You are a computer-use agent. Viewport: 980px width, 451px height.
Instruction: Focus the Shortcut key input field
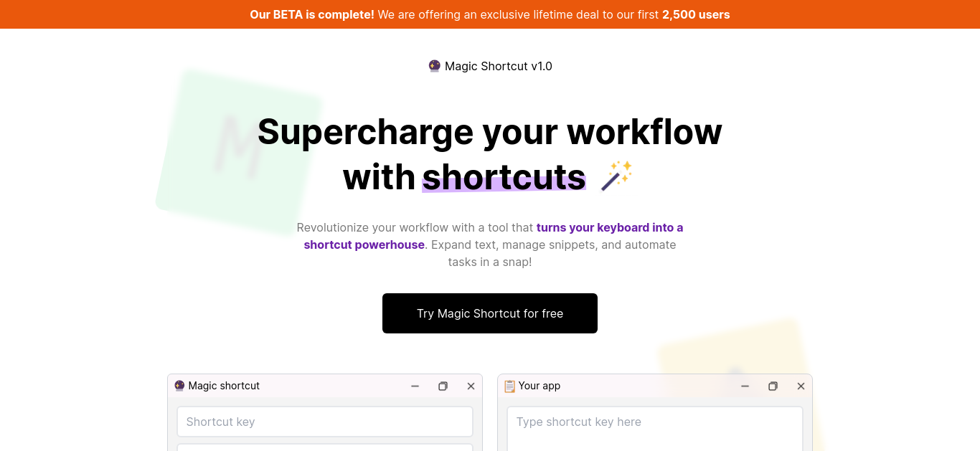point(325,422)
